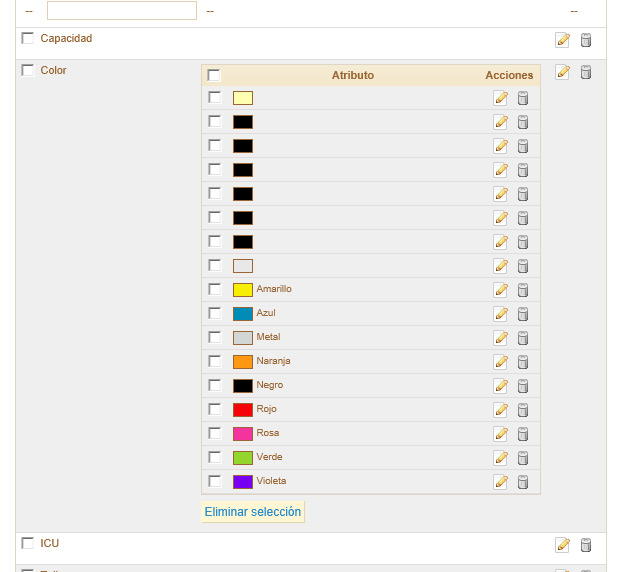Edit the Amarillo color attribute
This screenshot has height=572, width=620.
pos(501,290)
